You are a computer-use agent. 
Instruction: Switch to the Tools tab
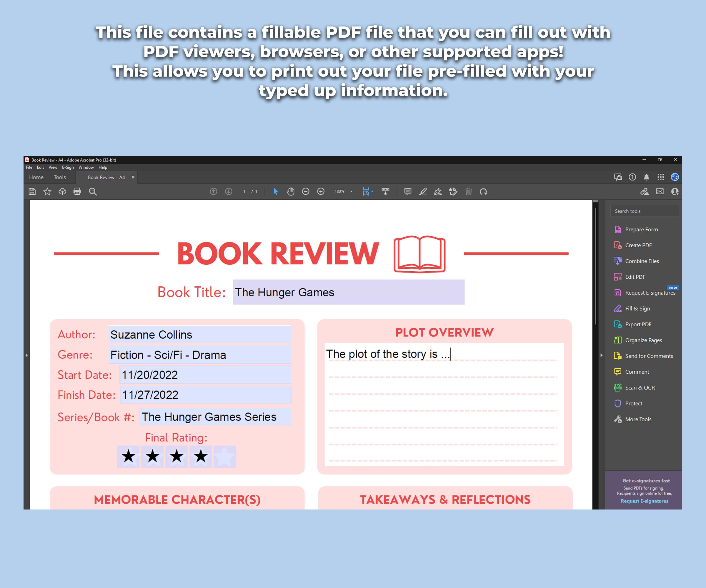click(60, 177)
